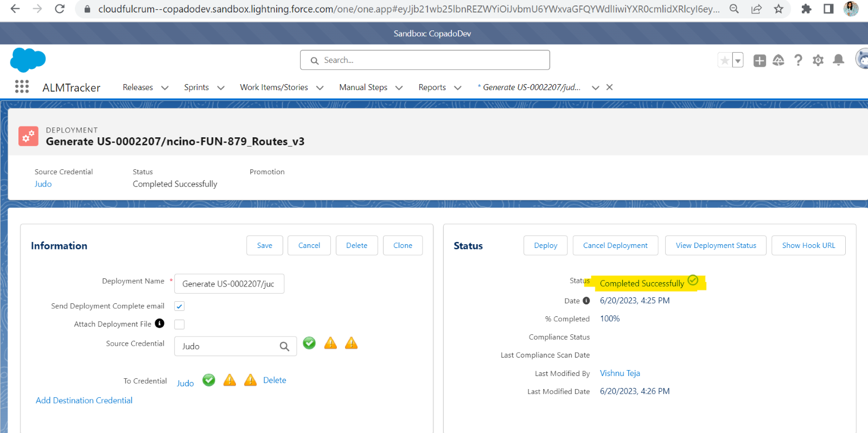
Task: Click Add Destination Credential link
Action: (84, 400)
